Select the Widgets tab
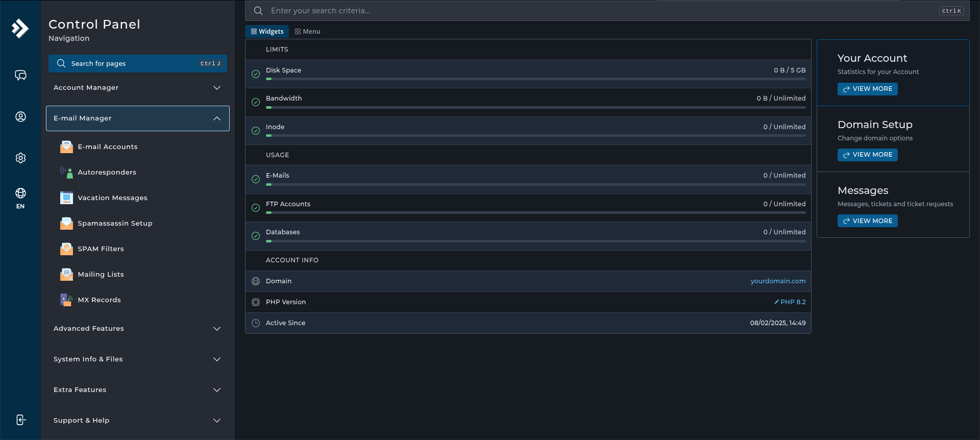The width and height of the screenshot is (980, 440). click(x=267, y=32)
